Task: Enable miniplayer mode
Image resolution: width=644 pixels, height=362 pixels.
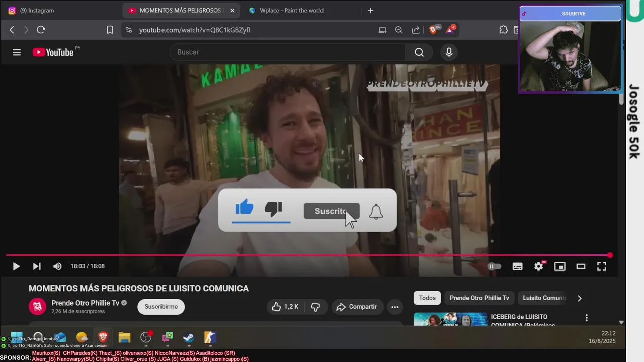Action: [x=559, y=266]
